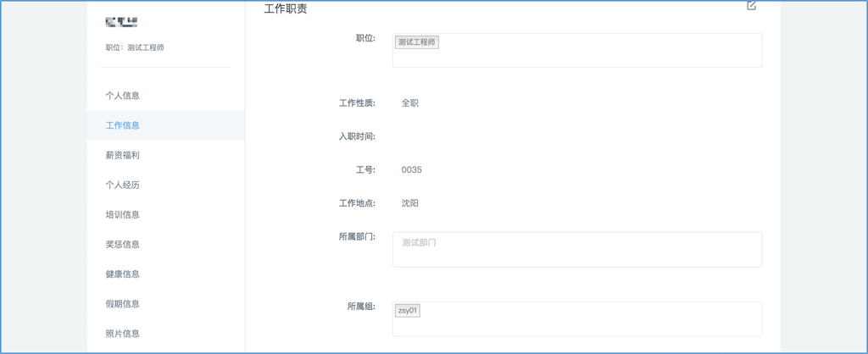
Task: Open 健康信息 in the sidebar
Action: [123, 274]
